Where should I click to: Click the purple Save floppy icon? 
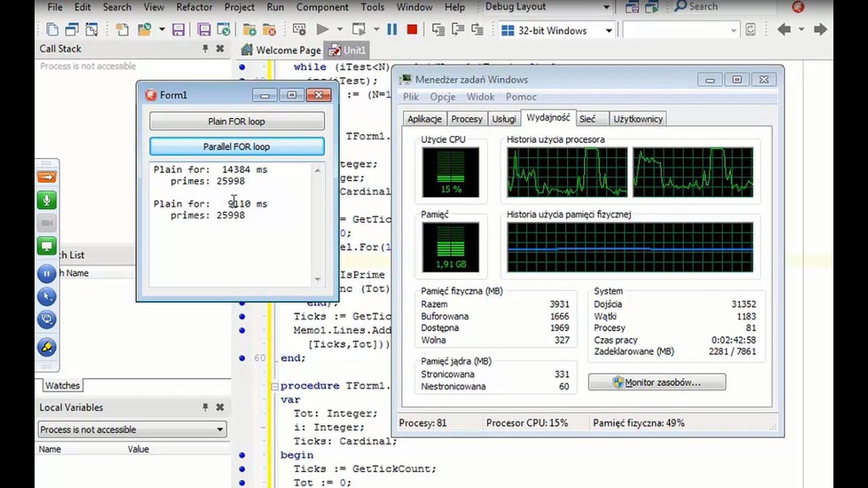tap(179, 30)
